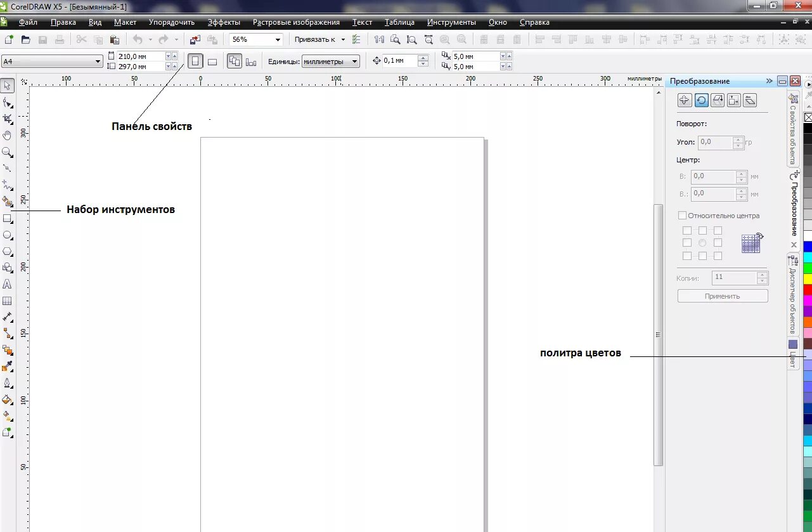The height and width of the screenshot is (532, 812).
Task: Increase the nudge offset 0,1 мм
Action: (x=423, y=58)
